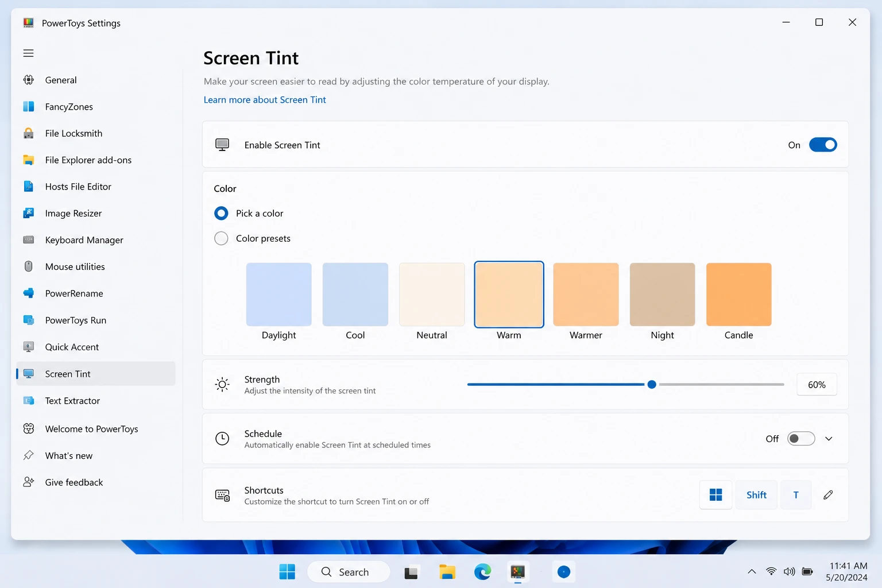Click the What's new megaphone icon
Image resolution: width=882 pixels, height=588 pixels.
tap(28, 455)
